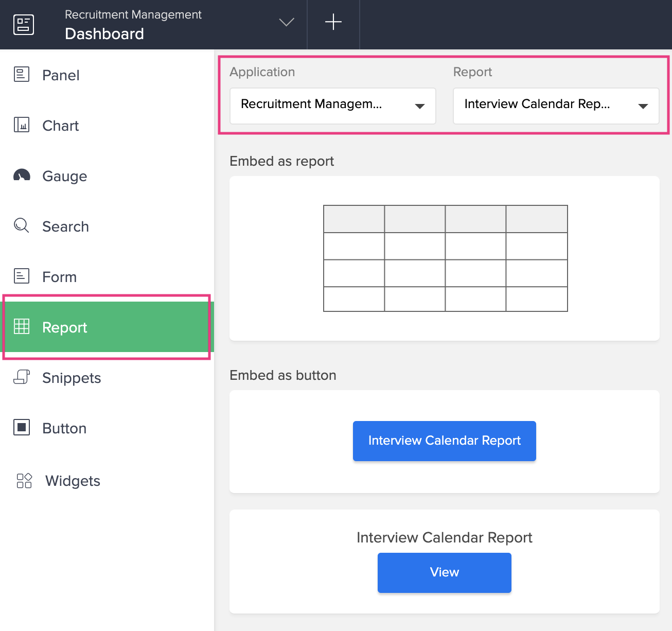Click the Button element icon
Viewport: 672px width, 631px height.
click(x=22, y=428)
